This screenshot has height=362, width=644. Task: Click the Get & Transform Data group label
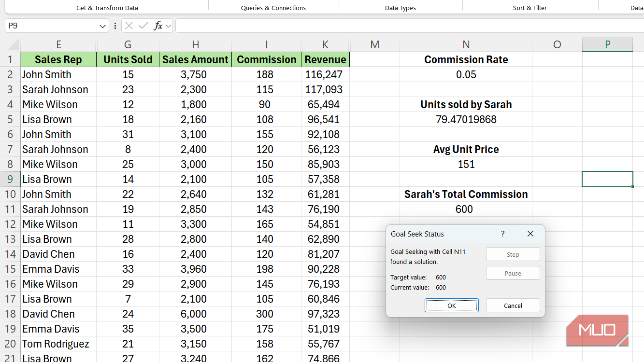tap(107, 8)
